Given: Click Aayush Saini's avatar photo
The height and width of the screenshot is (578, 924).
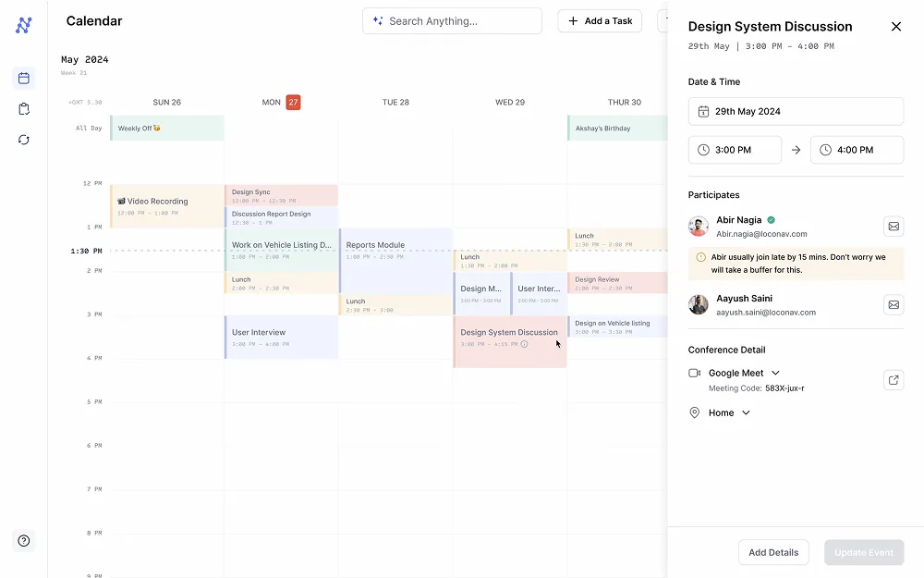Looking at the screenshot, I should point(699,305).
